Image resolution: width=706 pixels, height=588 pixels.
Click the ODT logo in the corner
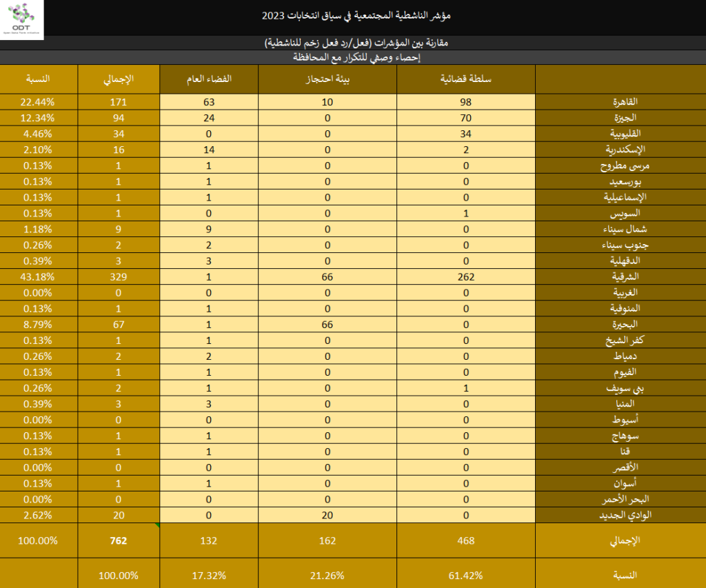coord(21,19)
